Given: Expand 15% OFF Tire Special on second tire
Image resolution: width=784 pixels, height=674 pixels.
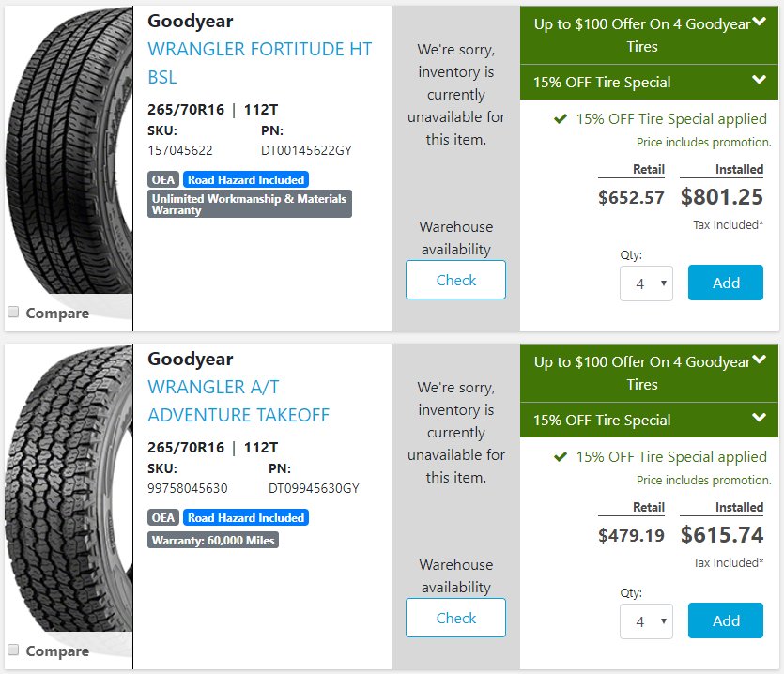Looking at the screenshot, I should [x=759, y=418].
